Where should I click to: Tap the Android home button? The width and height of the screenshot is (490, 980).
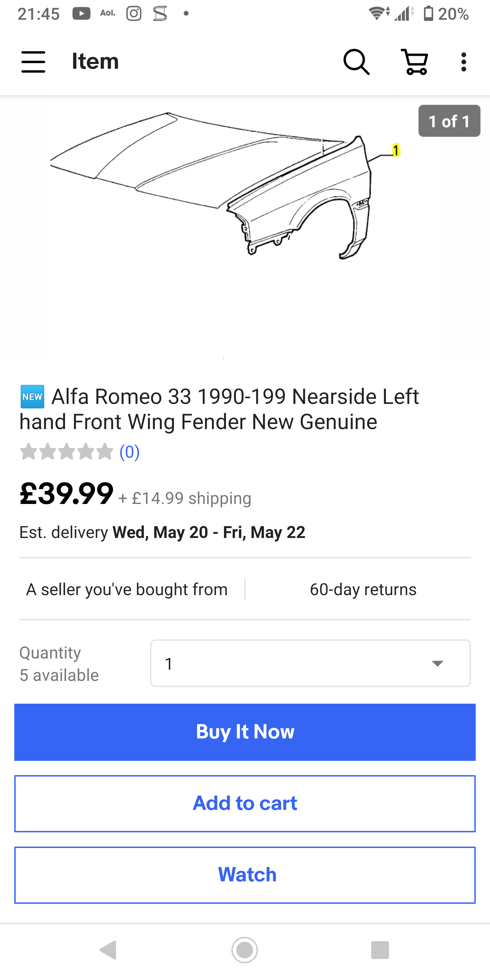pos(245,950)
